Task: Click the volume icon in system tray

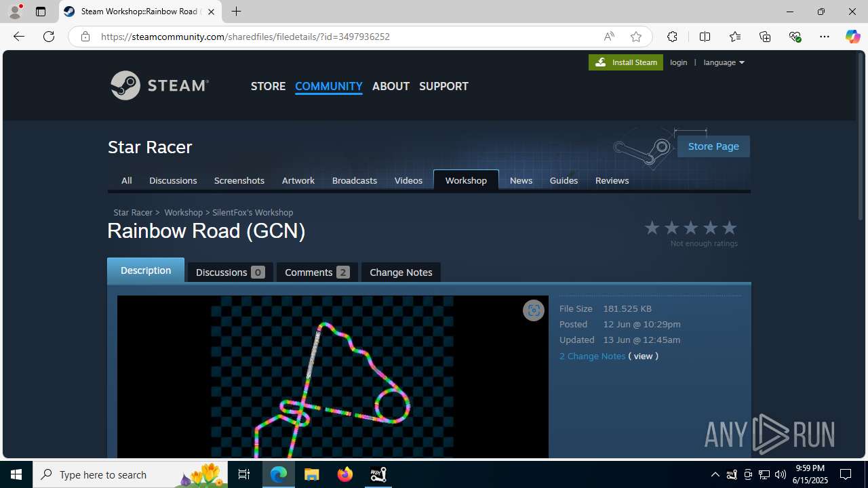Action: pyautogui.click(x=780, y=474)
